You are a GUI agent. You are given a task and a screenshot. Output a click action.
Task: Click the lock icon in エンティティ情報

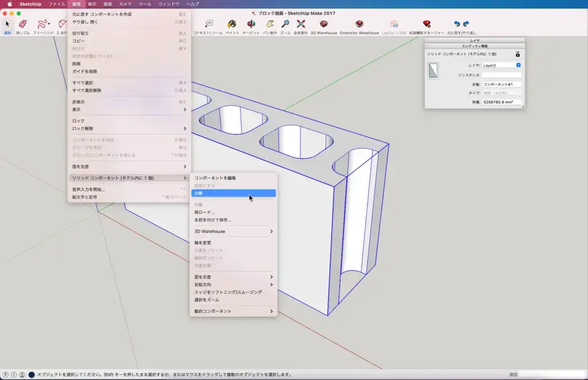pos(517,54)
